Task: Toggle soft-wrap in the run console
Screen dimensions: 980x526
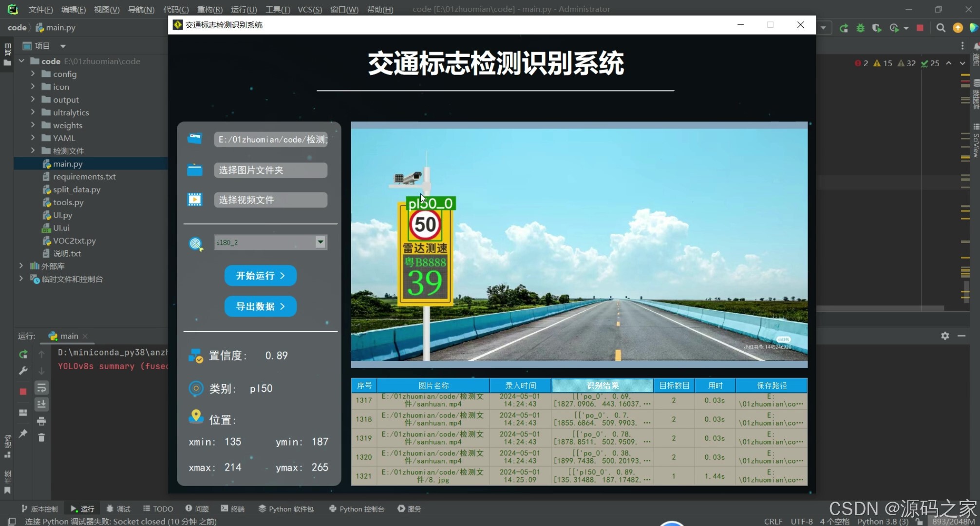Action: click(x=41, y=388)
